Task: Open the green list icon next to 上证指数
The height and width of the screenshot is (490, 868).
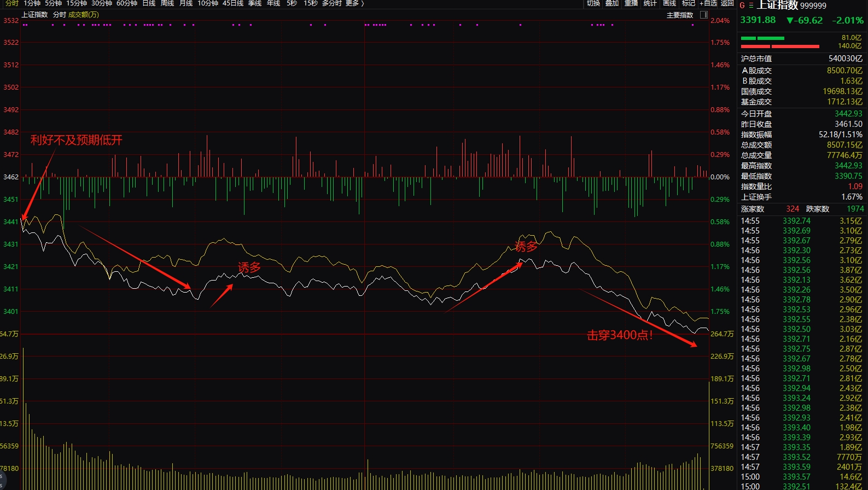Action: (x=751, y=5)
